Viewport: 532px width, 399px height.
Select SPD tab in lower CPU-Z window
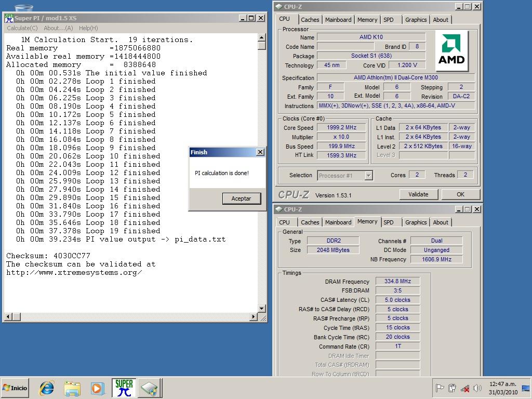(389, 222)
